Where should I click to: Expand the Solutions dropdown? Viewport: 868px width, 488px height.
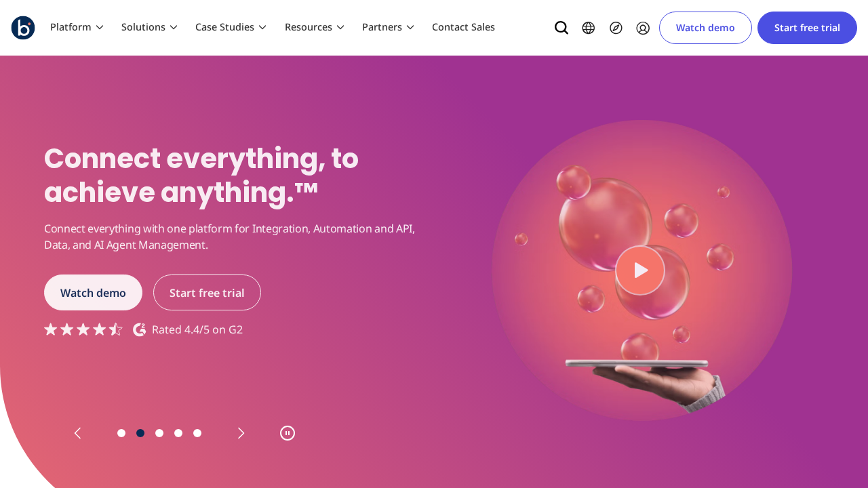[149, 27]
